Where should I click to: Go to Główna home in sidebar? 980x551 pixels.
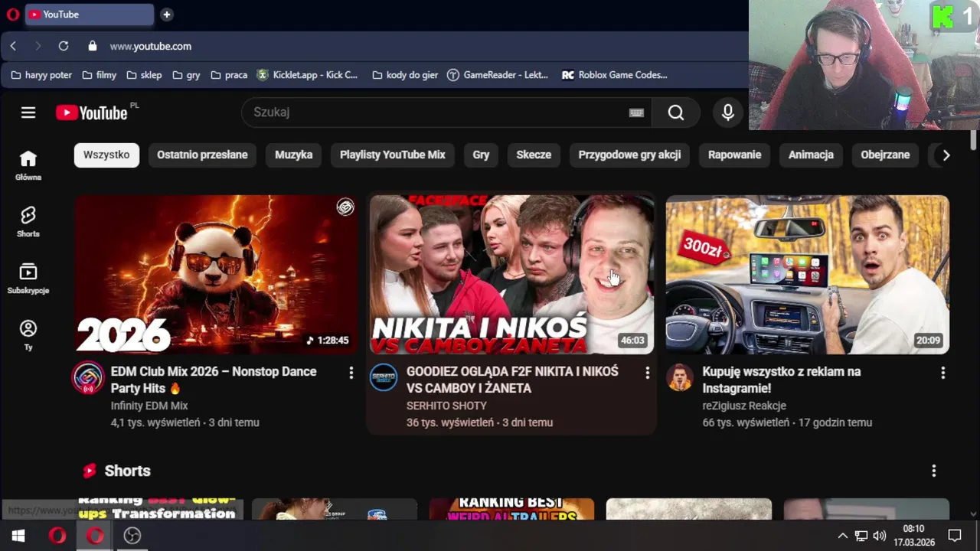[28, 165]
